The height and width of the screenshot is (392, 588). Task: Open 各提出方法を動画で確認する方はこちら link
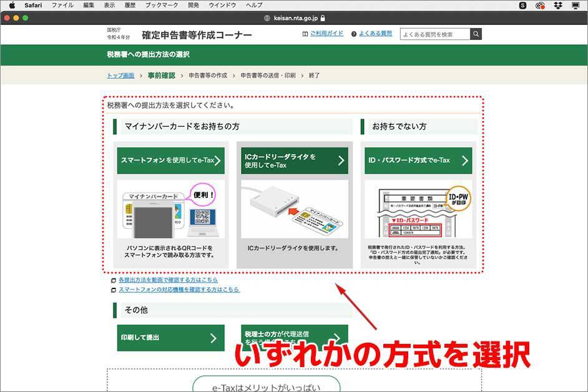pyautogui.click(x=168, y=280)
